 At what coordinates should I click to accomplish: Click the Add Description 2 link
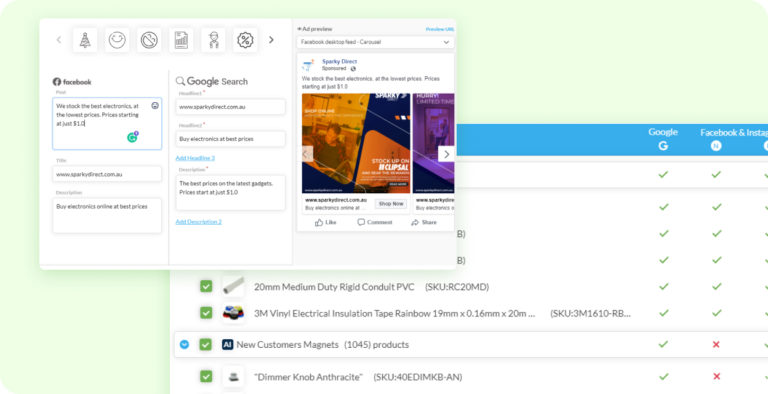[x=198, y=222]
